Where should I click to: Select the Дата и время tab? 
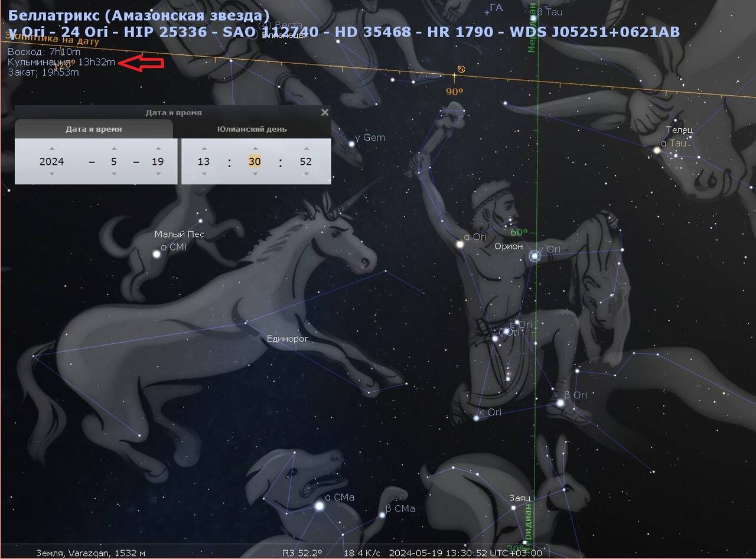(x=94, y=129)
